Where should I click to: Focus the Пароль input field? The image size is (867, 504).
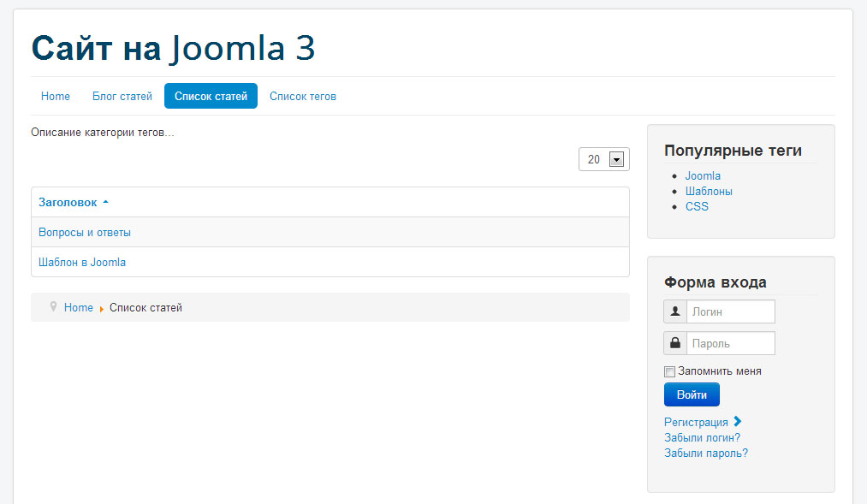pyautogui.click(x=730, y=343)
